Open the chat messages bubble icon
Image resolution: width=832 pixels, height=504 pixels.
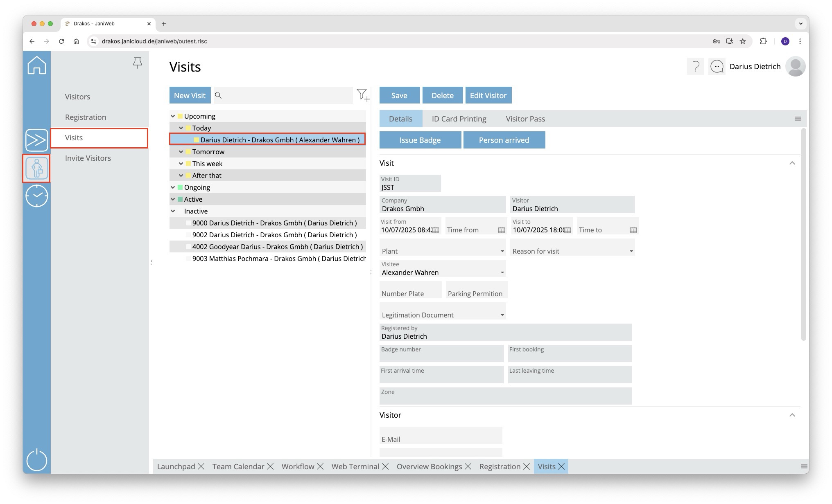[x=717, y=66]
